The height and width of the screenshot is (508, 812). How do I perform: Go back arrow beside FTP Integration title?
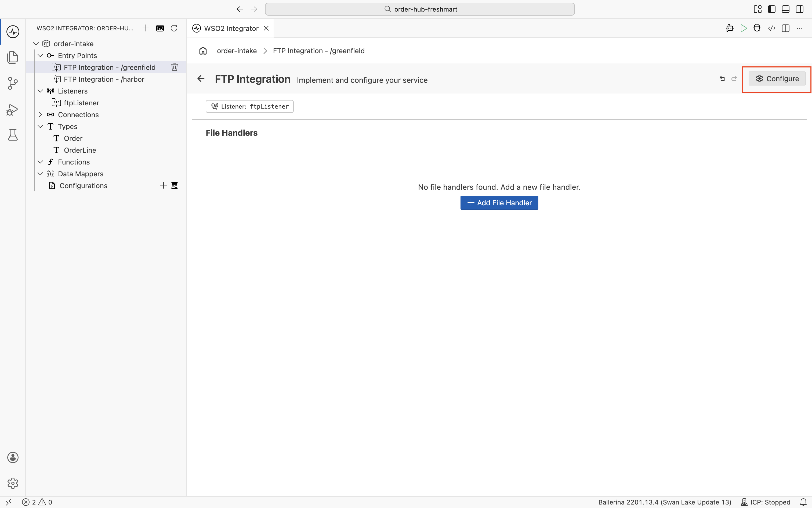(x=201, y=78)
